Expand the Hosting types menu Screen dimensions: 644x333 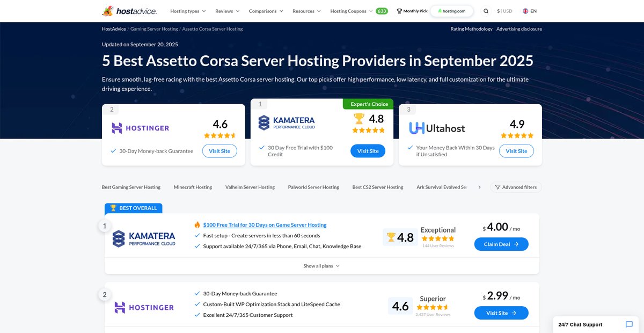(x=188, y=11)
